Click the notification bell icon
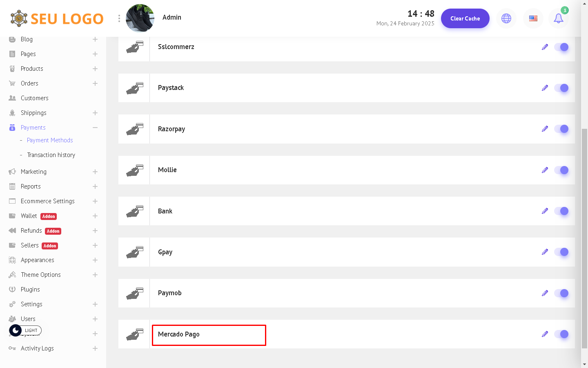 558,18
